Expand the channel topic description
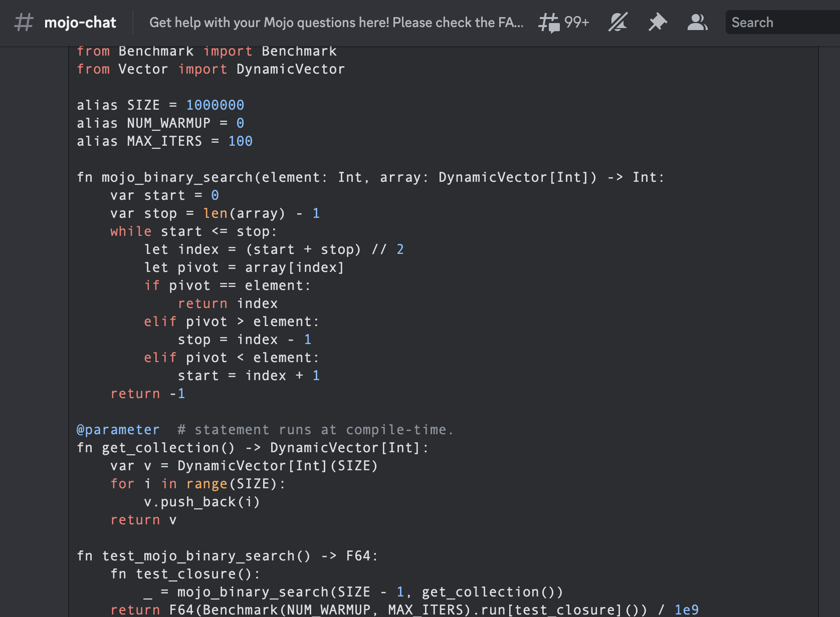 (336, 23)
